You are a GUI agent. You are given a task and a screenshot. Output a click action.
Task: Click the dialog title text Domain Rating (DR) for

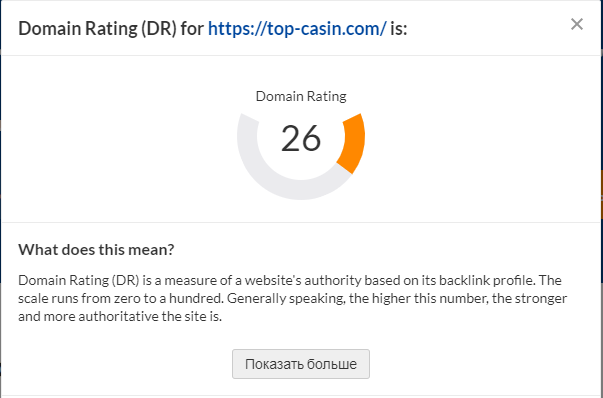[111, 29]
